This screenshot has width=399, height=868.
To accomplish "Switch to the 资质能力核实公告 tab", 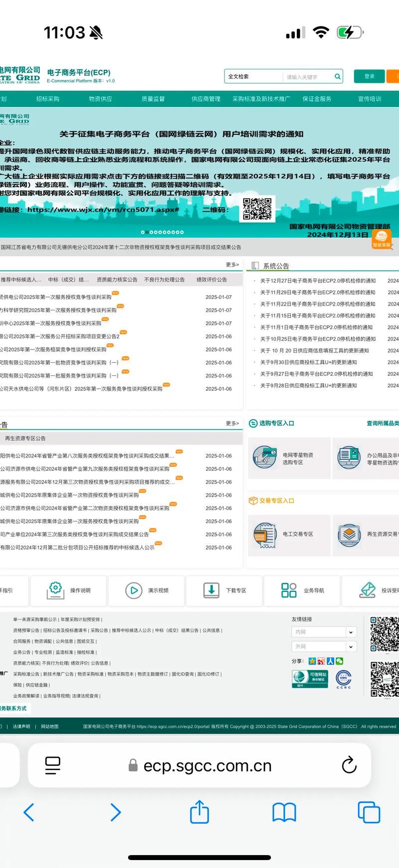I will pos(117,280).
